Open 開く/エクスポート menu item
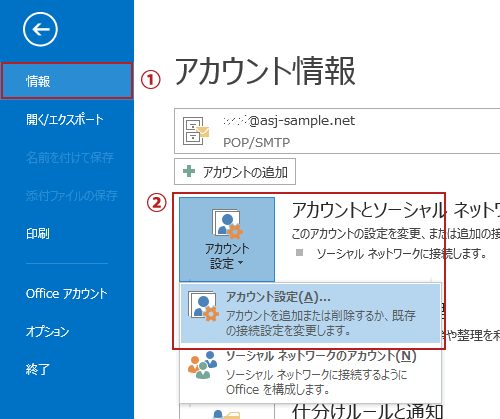This screenshot has width=500, height=419. point(65,119)
